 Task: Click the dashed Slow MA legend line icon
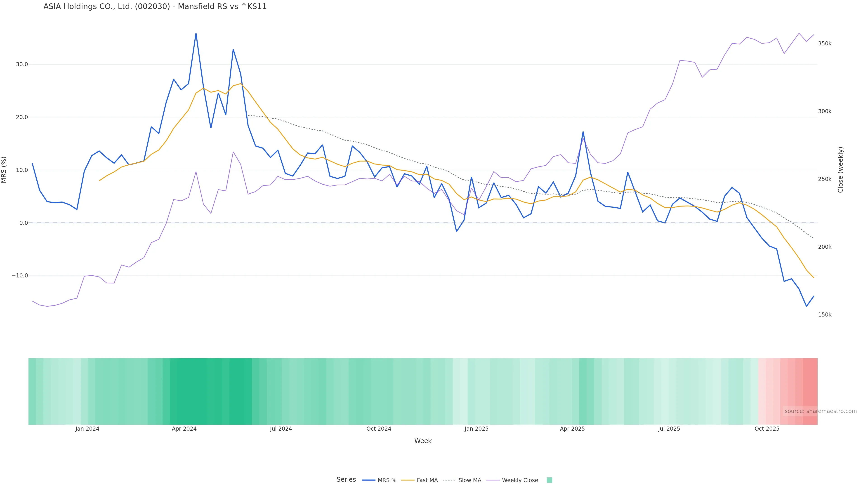point(449,480)
